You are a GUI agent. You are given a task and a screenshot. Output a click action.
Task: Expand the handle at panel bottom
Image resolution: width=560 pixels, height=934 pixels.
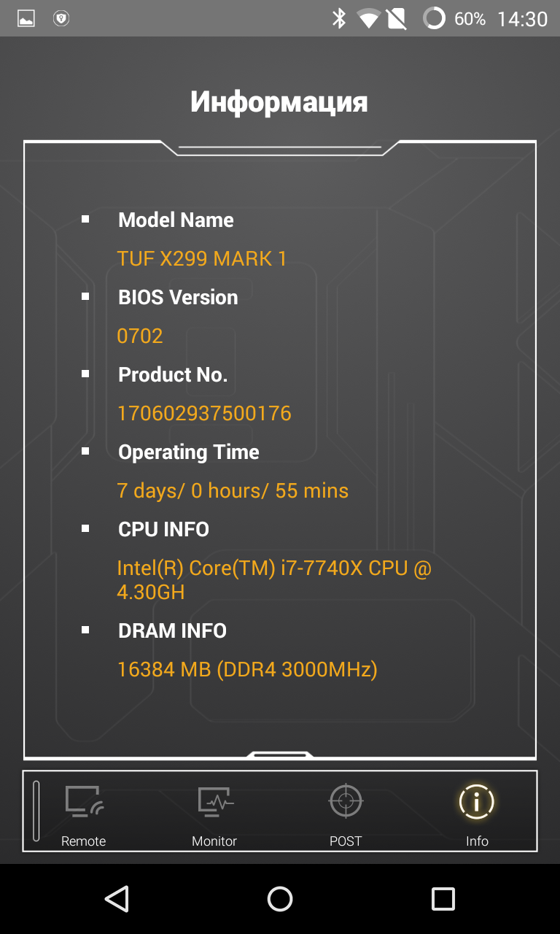pos(280,754)
